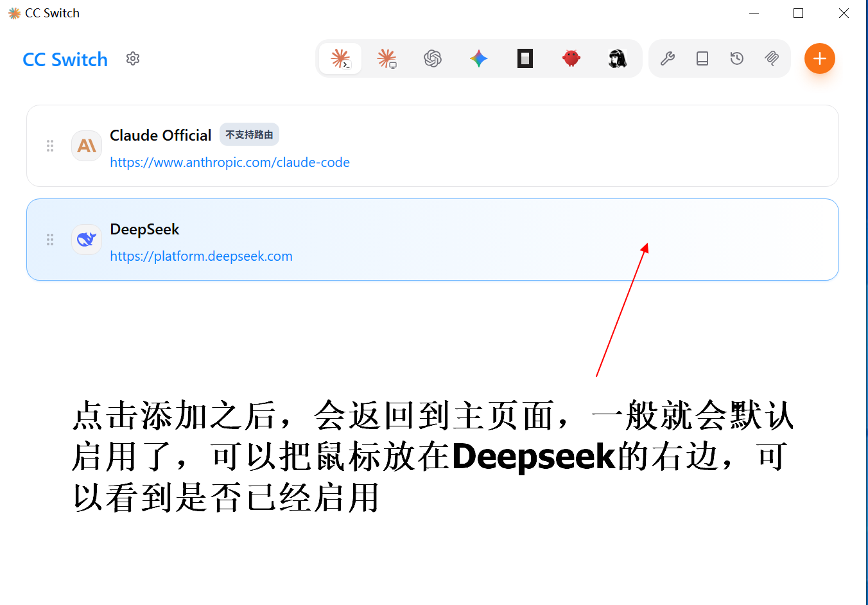The height and width of the screenshot is (605, 868).
Task: Open the history clock icon
Action: [737, 59]
